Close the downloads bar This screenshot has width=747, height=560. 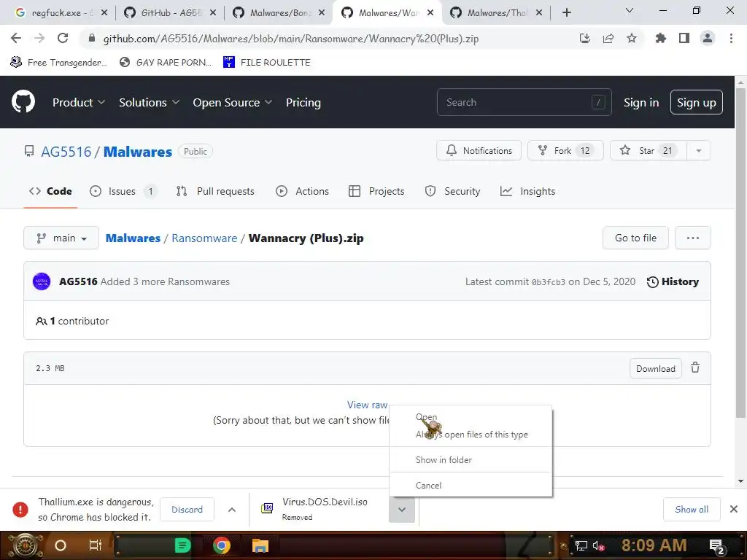(734, 509)
